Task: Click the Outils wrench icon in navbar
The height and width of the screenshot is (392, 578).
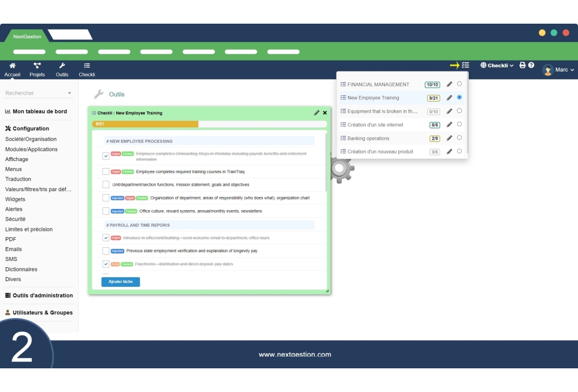Action: [x=61, y=66]
